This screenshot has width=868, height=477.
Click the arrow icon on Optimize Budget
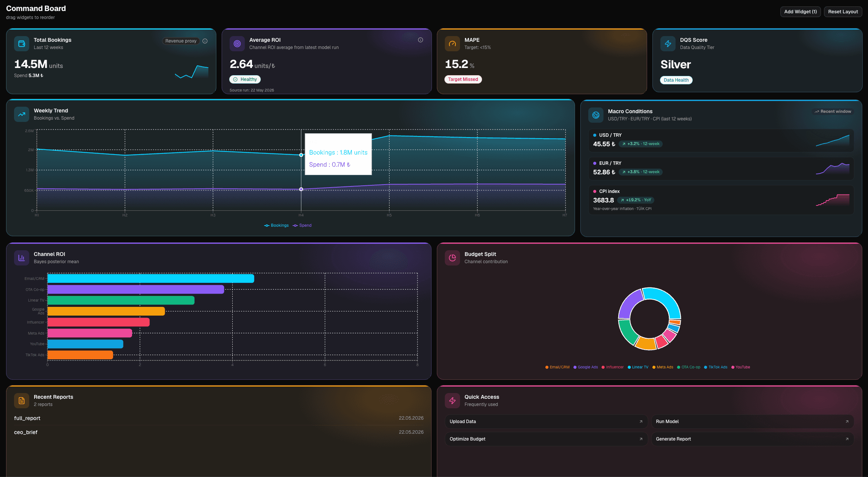[641, 439]
